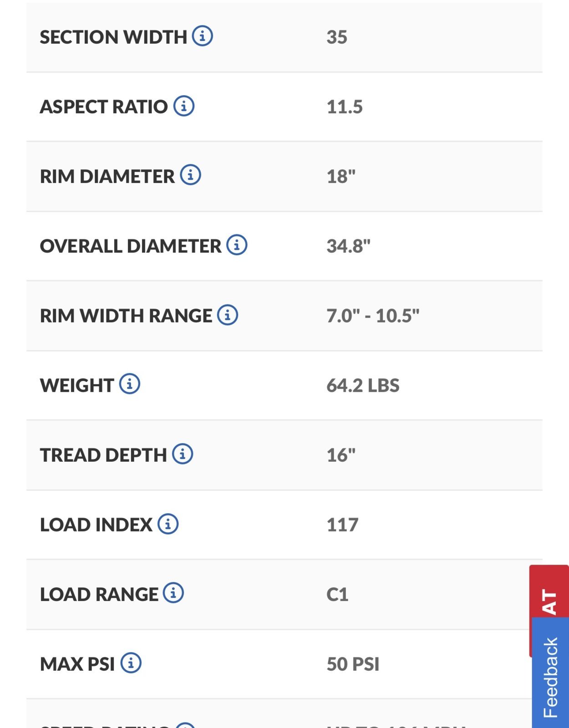Show Tread Depth information icon
This screenshot has height=728, width=569.
tap(183, 454)
